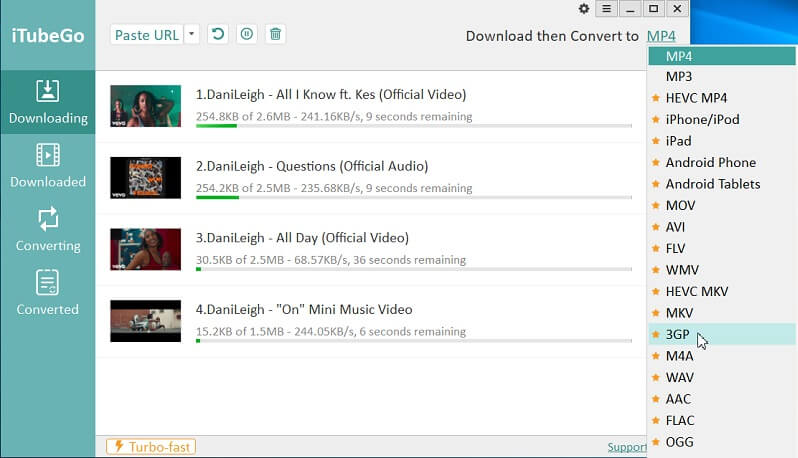Select M4A audio format
Image resolution: width=798 pixels, height=458 pixels.
pos(722,356)
